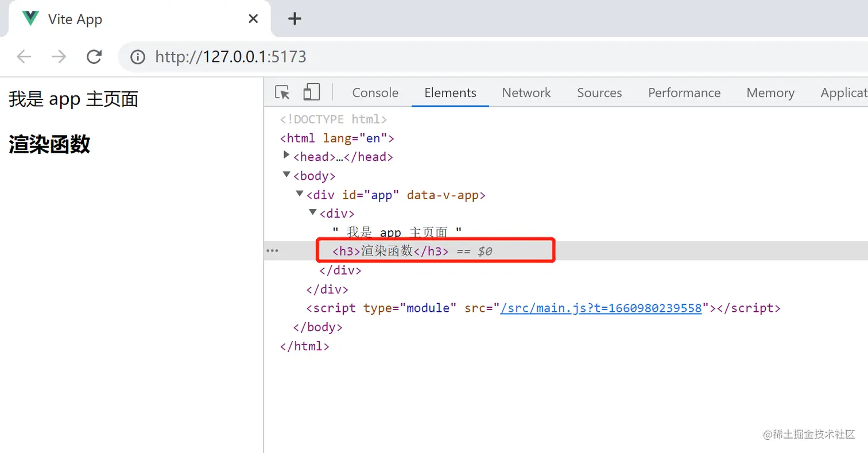Image resolution: width=868 pixels, height=453 pixels.
Task: Click the <head> tag text
Action: click(x=314, y=157)
